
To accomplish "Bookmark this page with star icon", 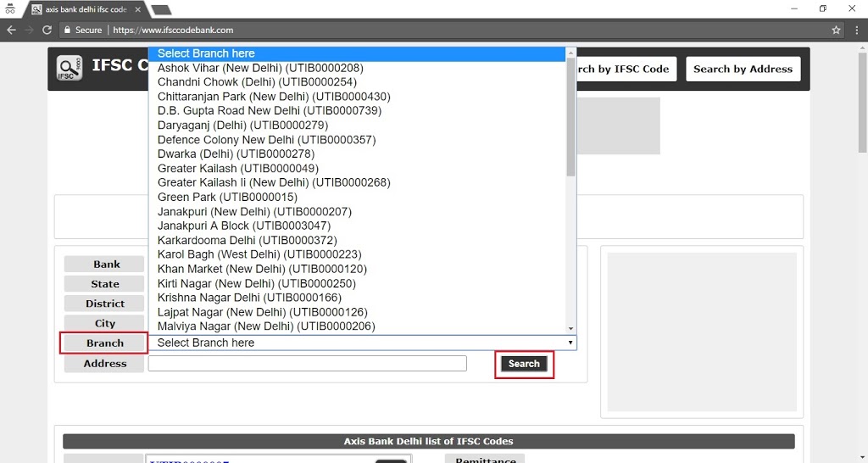I will coord(836,30).
